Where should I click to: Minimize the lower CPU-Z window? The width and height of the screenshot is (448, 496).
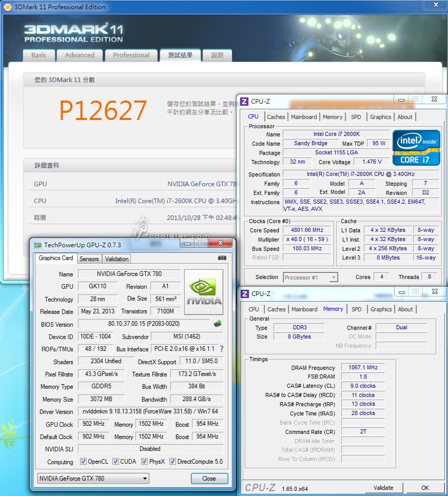point(402,292)
